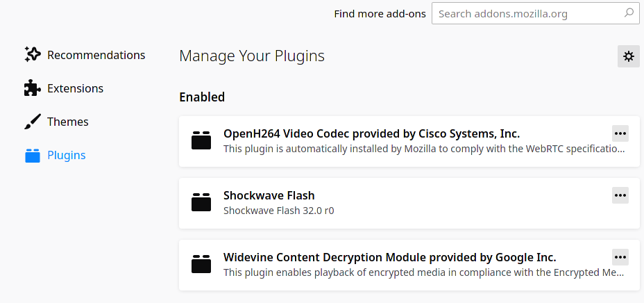The image size is (644, 303).
Task: Open the OpenH264 Video Codec plugin title
Action: click(x=372, y=133)
